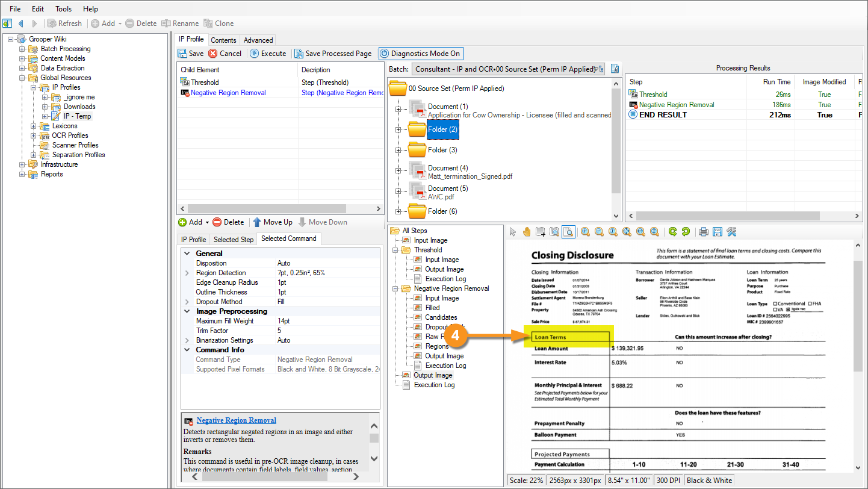Toggle Diagnostics Mode On button

(420, 54)
